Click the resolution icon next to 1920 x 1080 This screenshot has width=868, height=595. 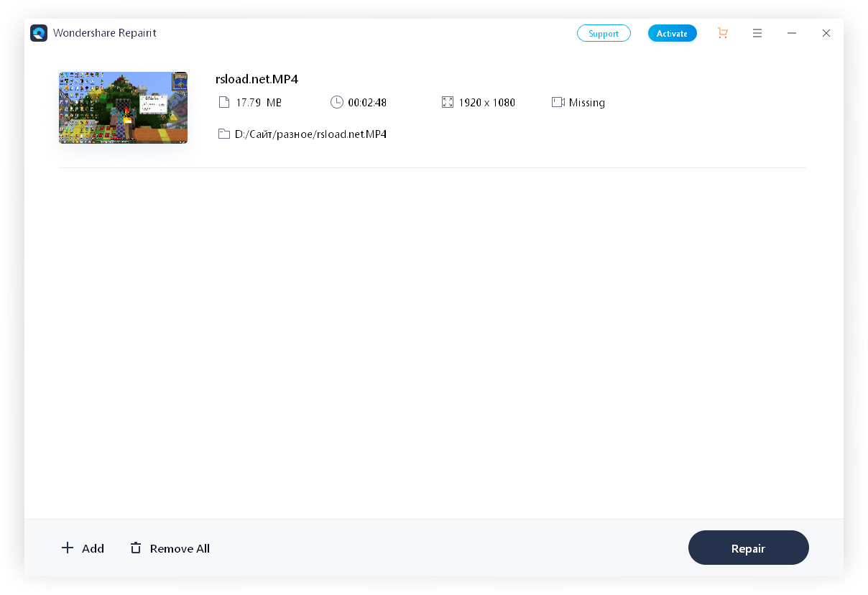pos(448,102)
